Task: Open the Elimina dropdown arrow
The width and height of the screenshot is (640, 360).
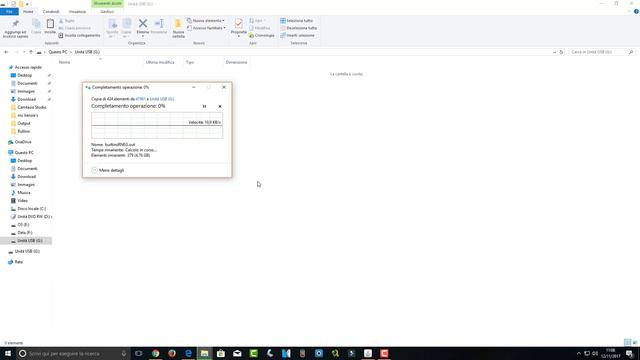Action: (x=143, y=36)
